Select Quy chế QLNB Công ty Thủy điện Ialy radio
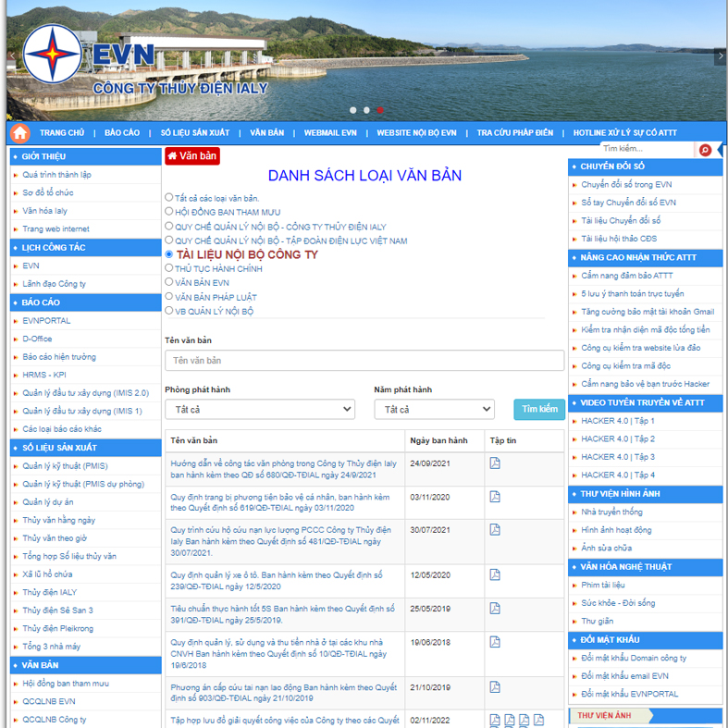Image resolution: width=728 pixels, height=728 pixels. pyautogui.click(x=169, y=226)
